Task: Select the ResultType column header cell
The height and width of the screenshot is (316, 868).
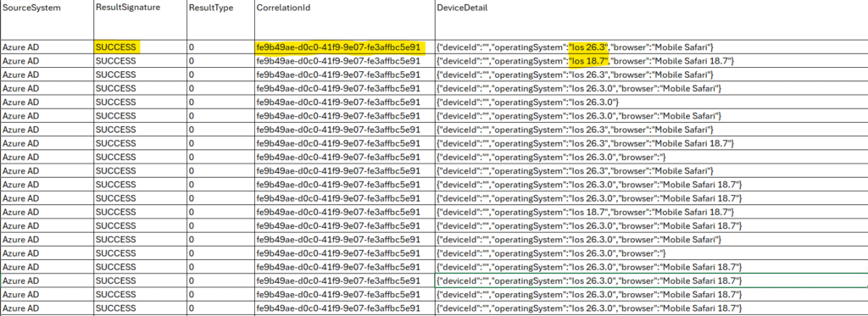Action: (220, 20)
